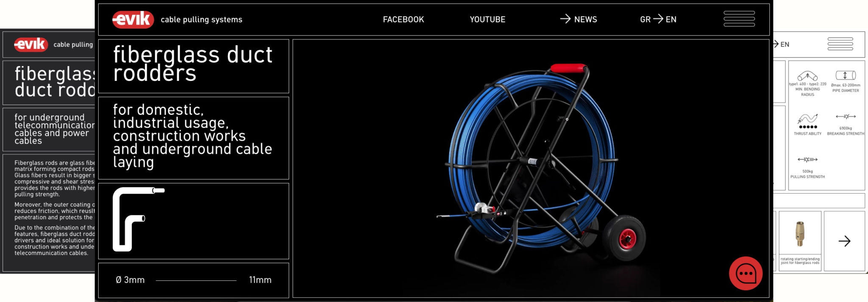The image size is (868, 302).
Task: Click the arrow between GR and EN
Action: pyautogui.click(x=658, y=19)
